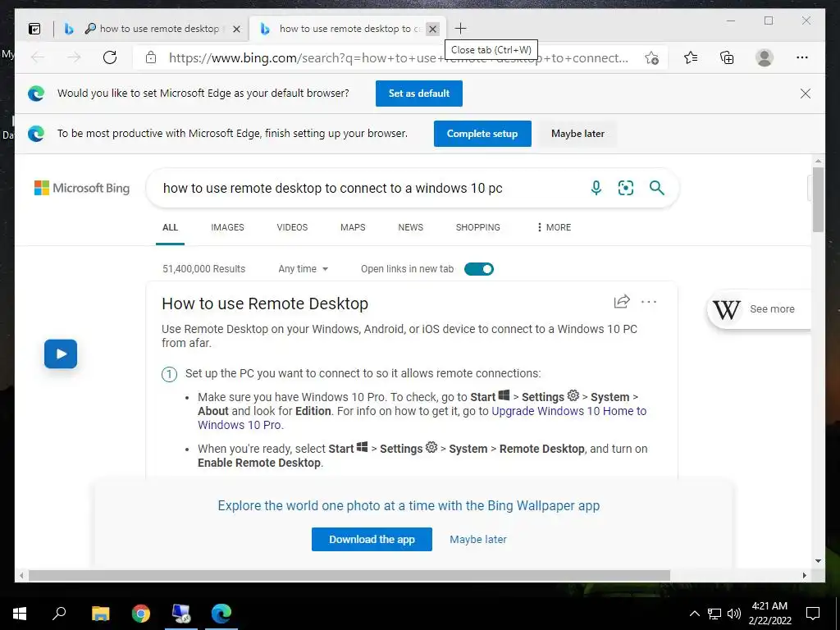Viewport: 840px width, 630px height.
Task: Click 51,400,000 Results text
Action: click(x=203, y=269)
